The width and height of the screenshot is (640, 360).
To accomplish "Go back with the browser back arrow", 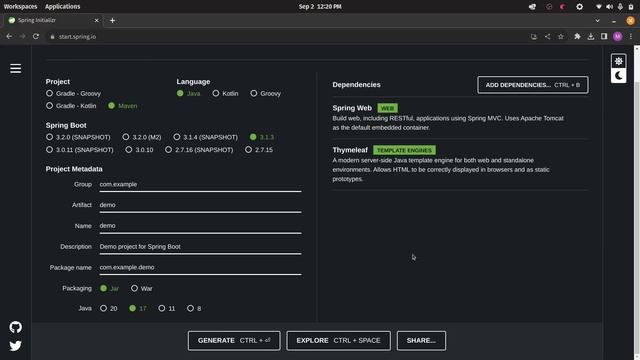I will 9,36.
